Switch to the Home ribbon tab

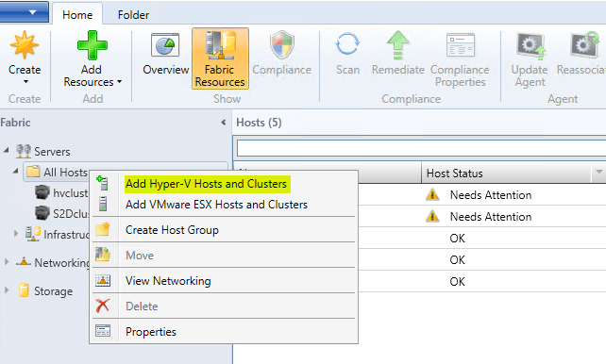pos(77,15)
